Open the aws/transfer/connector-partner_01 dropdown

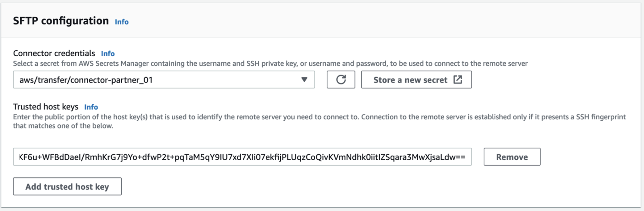[164, 80]
